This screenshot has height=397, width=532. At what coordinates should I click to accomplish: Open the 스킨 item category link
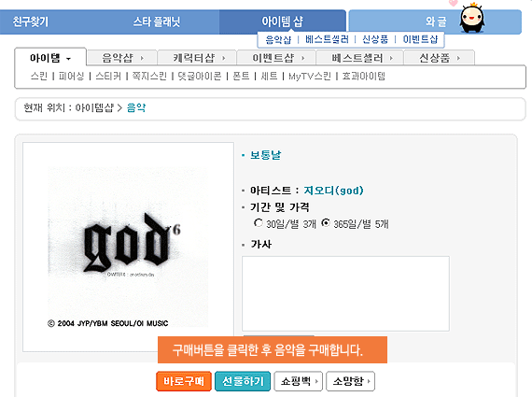point(39,76)
